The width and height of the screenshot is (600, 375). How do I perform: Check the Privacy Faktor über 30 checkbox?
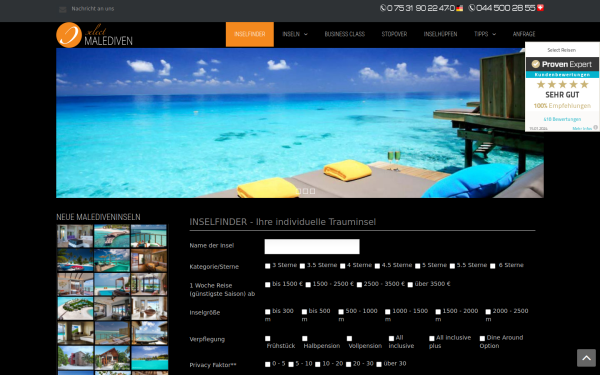click(x=379, y=365)
